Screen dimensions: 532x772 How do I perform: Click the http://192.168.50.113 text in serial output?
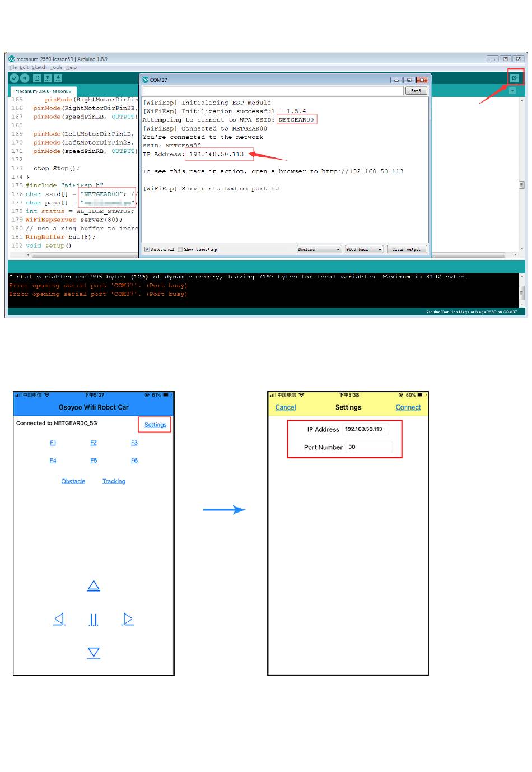(362, 171)
